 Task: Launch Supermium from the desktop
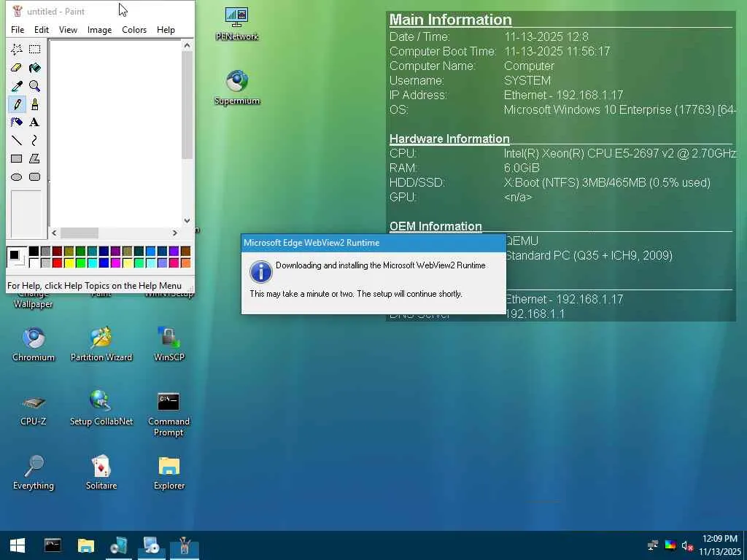(237, 87)
